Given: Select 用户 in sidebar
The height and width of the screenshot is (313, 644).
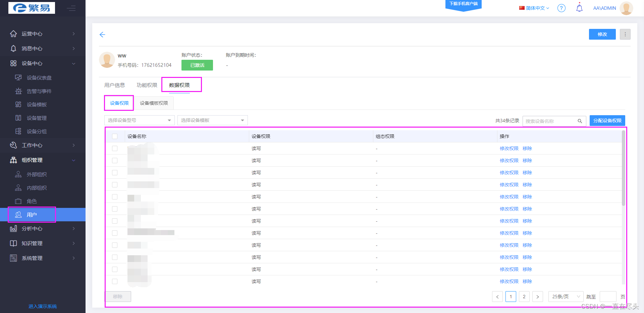Looking at the screenshot, I should coord(43,215).
